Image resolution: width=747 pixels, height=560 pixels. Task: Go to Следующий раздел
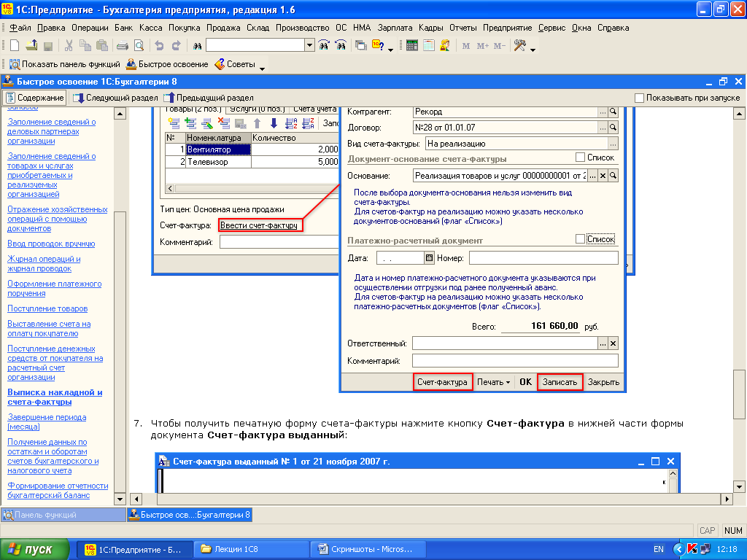click(116, 98)
